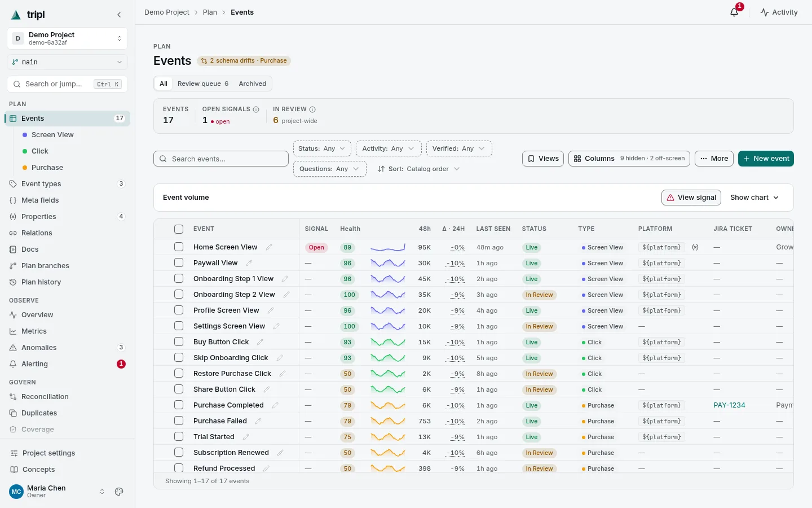The height and width of the screenshot is (508, 812).
Task: Click the Search events input field
Action: (221, 159)
